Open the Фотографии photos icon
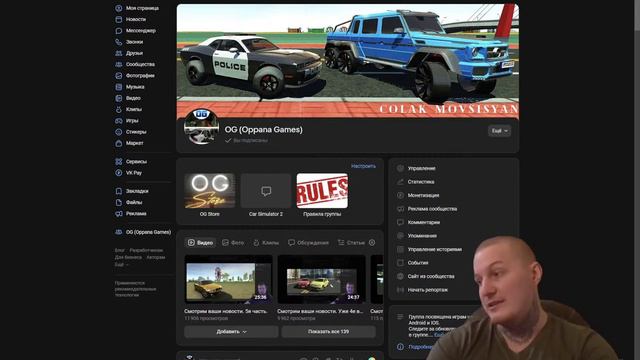Image resolution: width=640 pixels, height=360 pixels. (x=119, y=76)
